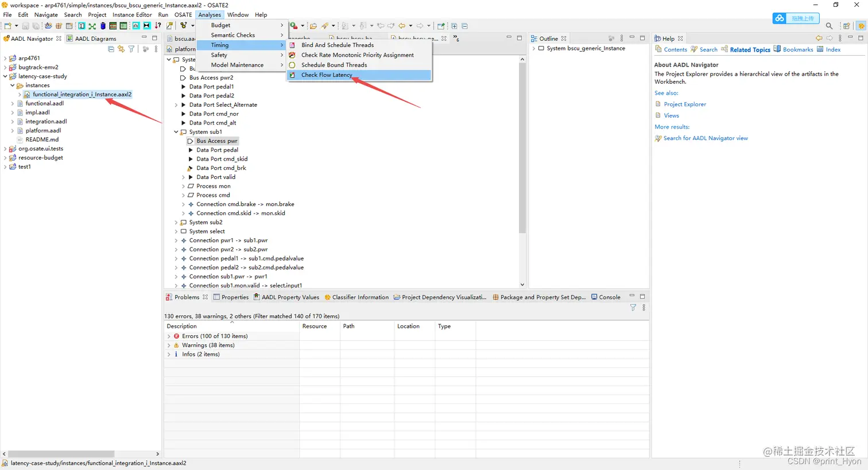Show hidden editor tabs list (»6)

pyautogui.click(x=456, y=38)
